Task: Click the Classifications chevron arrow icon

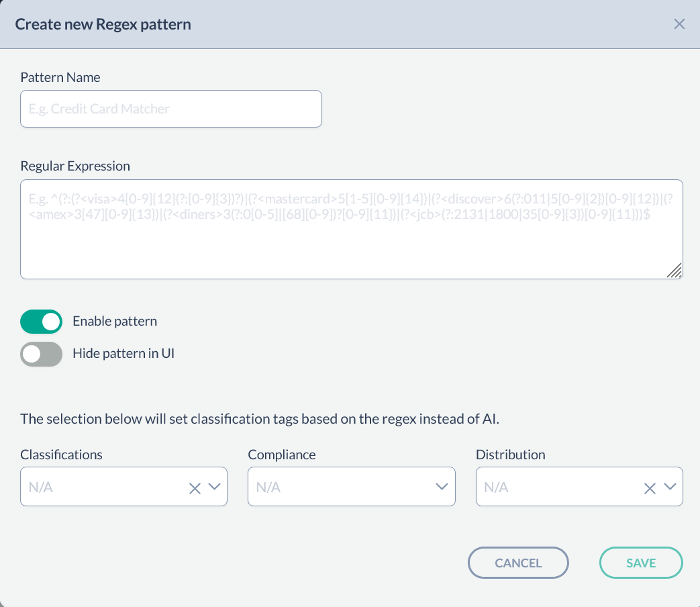Action: (215, 487)
